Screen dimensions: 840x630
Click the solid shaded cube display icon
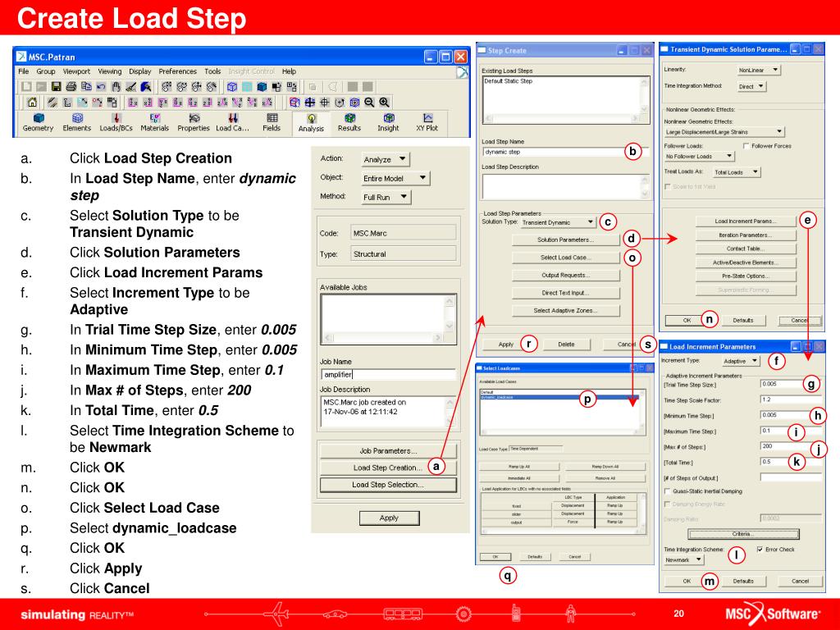coord(262,86)
